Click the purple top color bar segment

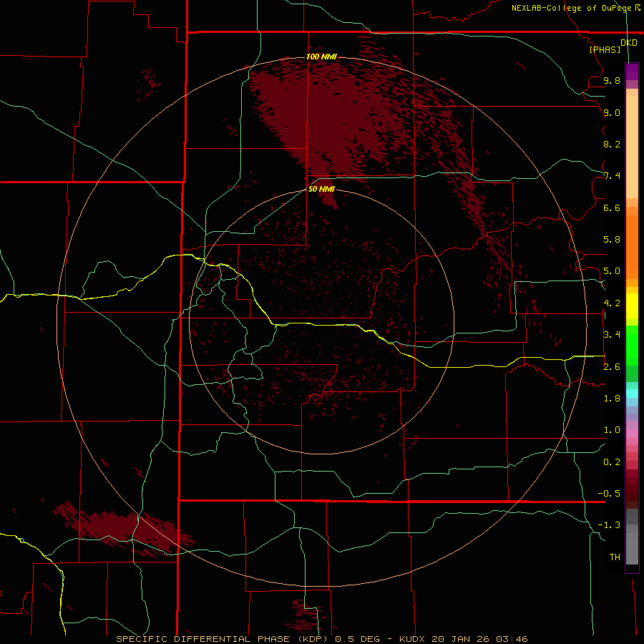point(632,72)
